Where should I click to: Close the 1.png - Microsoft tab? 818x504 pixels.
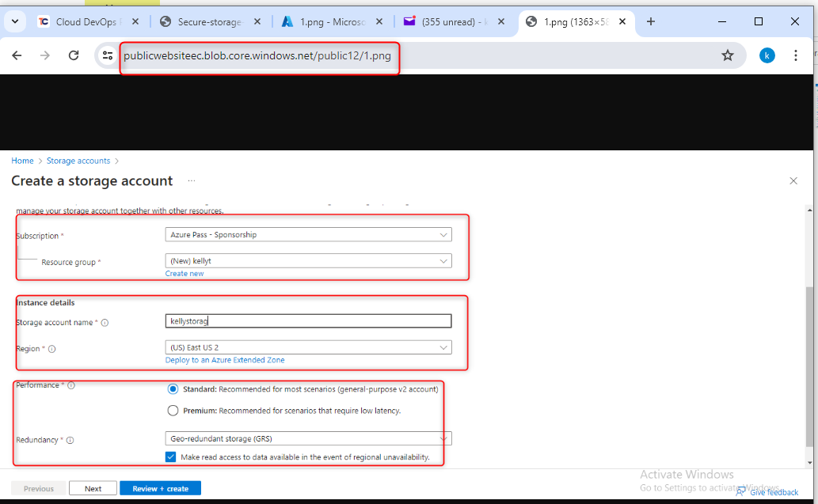coord(379,21)
